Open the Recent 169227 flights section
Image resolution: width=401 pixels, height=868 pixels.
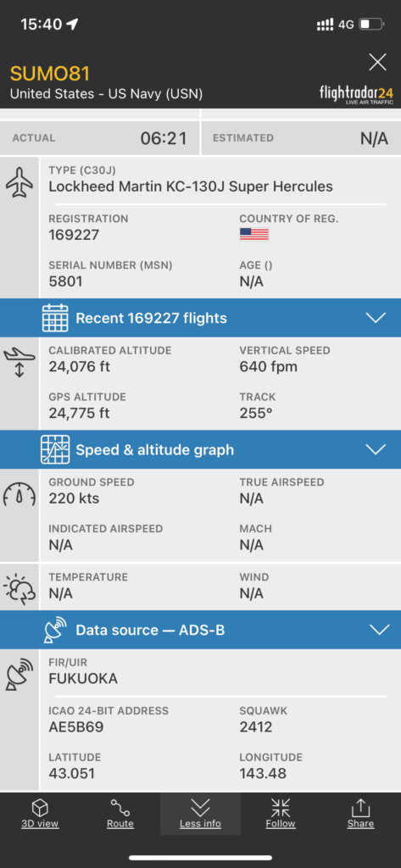point(200,318)
